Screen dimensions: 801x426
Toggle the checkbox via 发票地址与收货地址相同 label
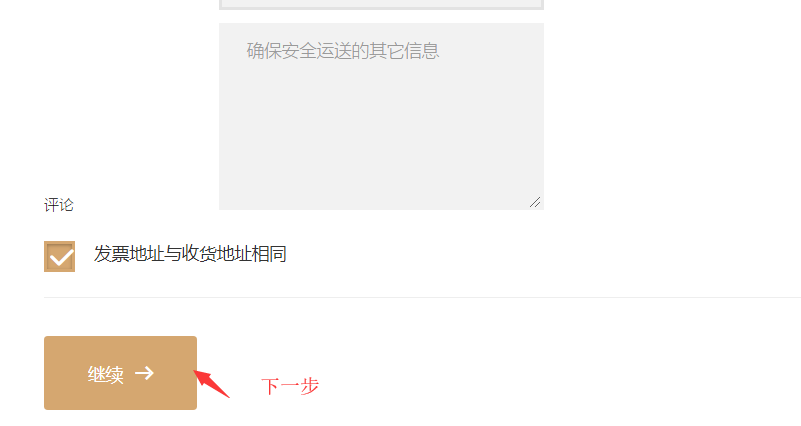[x=190, y=254]
